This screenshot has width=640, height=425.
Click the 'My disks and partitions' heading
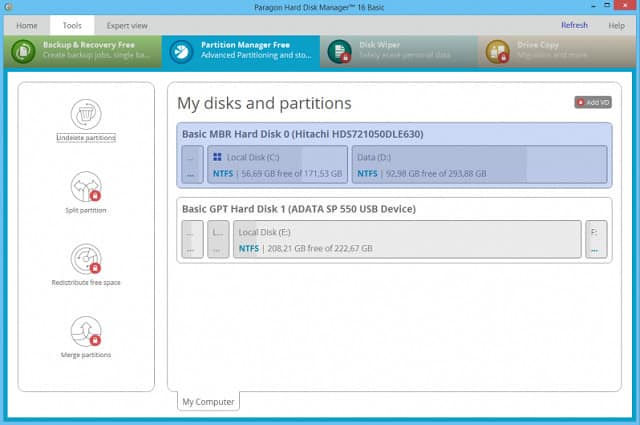(x=264, y=103)
